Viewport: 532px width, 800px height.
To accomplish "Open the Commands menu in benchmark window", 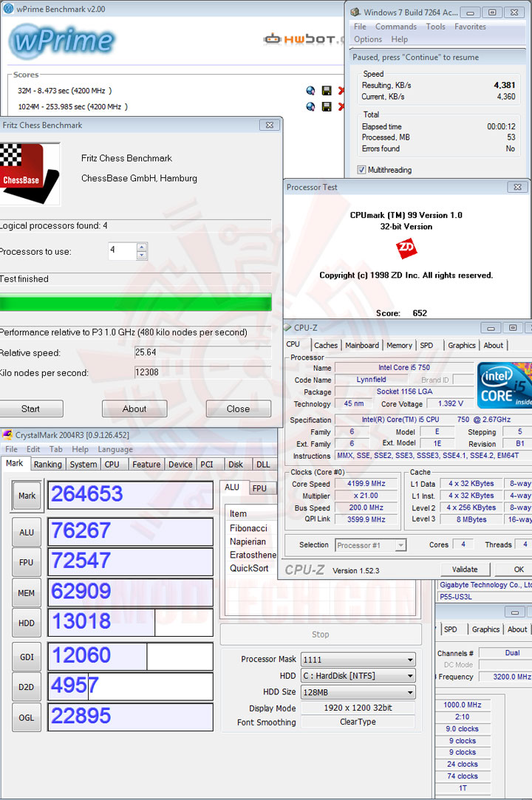I will point(396,27).
